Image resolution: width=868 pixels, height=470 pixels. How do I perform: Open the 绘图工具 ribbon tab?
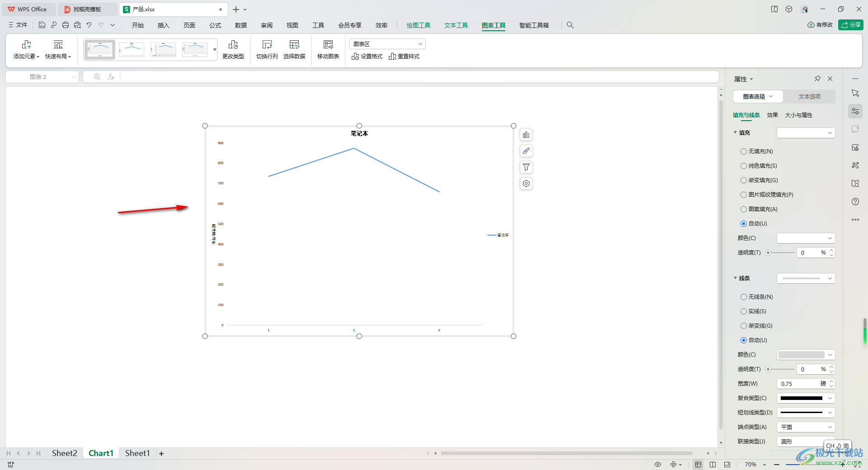tap(419, 25)
